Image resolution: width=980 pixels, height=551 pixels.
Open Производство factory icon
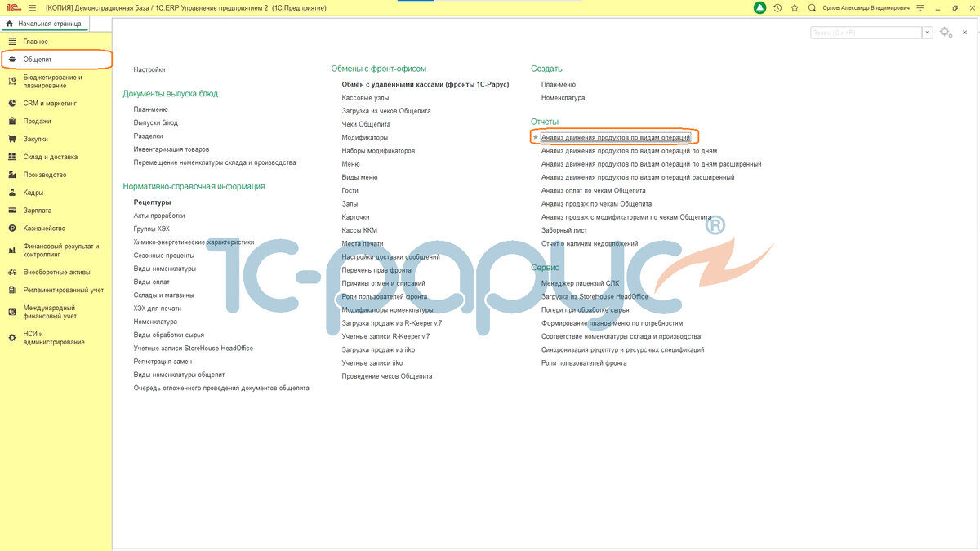11,175
